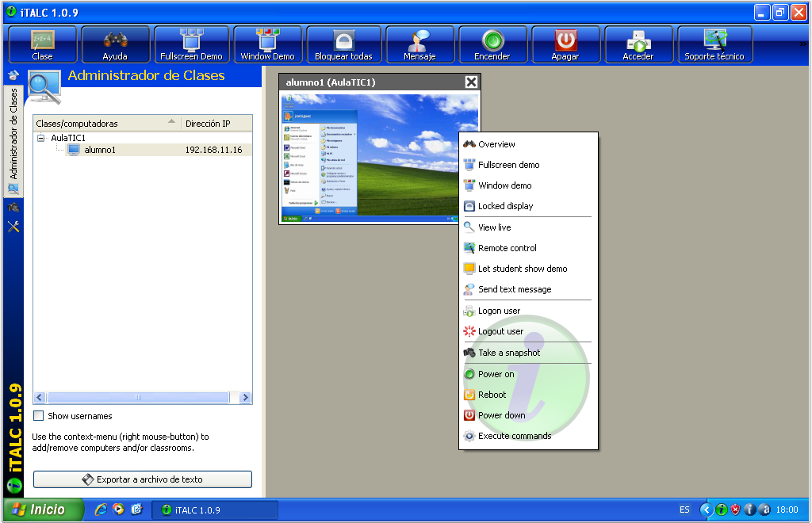Viewport: 812px width, 523px height.
Task: Choose Remote control from context menu
Action: (x=507, y=248)
